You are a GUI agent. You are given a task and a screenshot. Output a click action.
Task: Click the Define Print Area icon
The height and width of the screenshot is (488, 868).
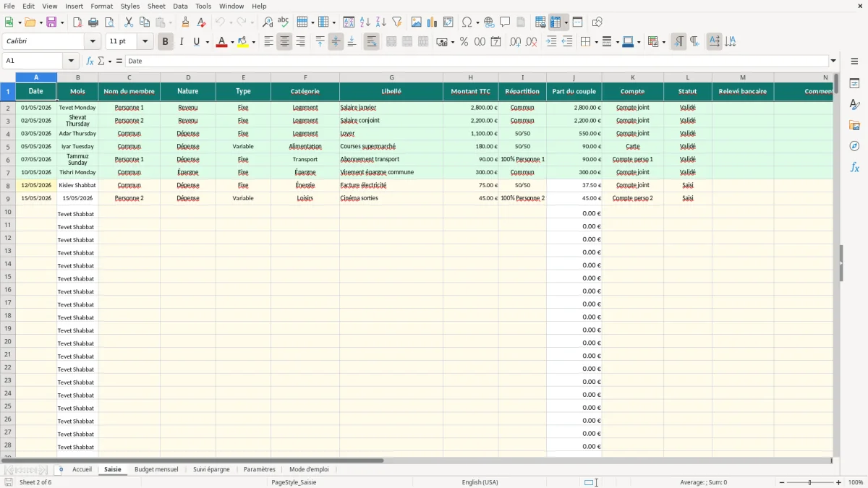540,22
